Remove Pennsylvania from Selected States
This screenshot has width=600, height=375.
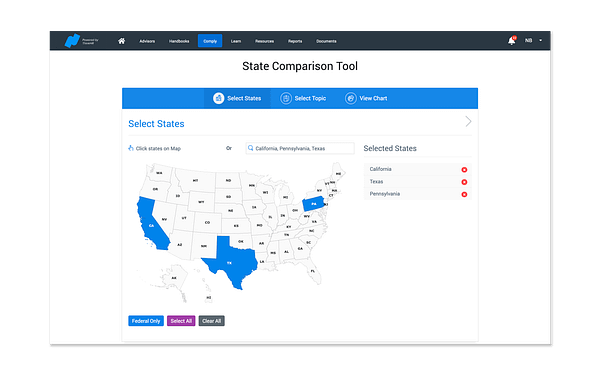464,194
